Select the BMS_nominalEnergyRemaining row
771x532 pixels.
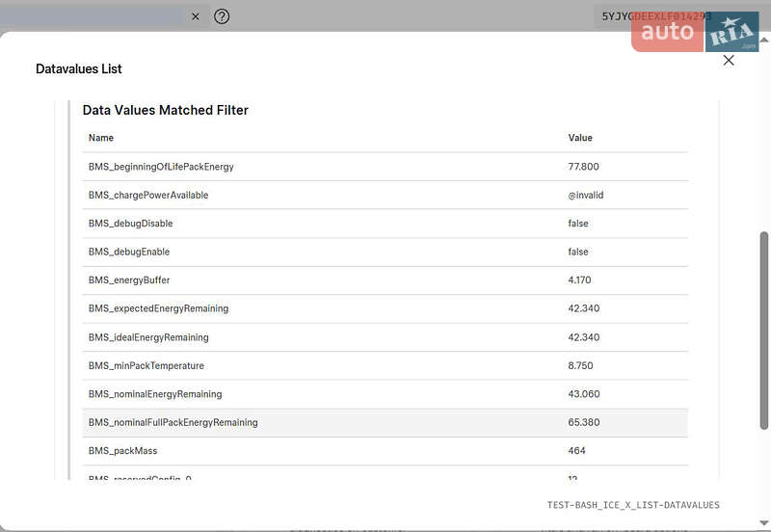click(155, 394)
